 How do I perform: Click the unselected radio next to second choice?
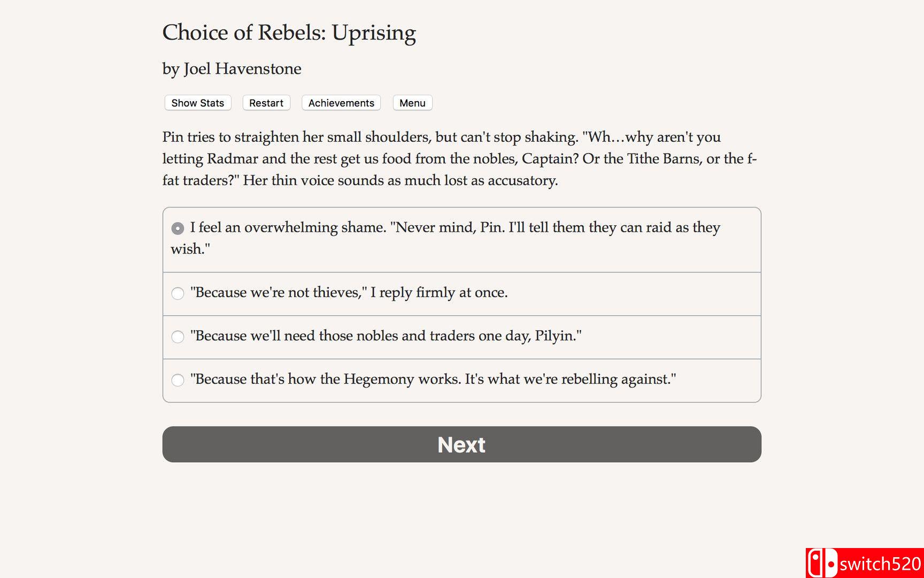click(x=177, y=293)
